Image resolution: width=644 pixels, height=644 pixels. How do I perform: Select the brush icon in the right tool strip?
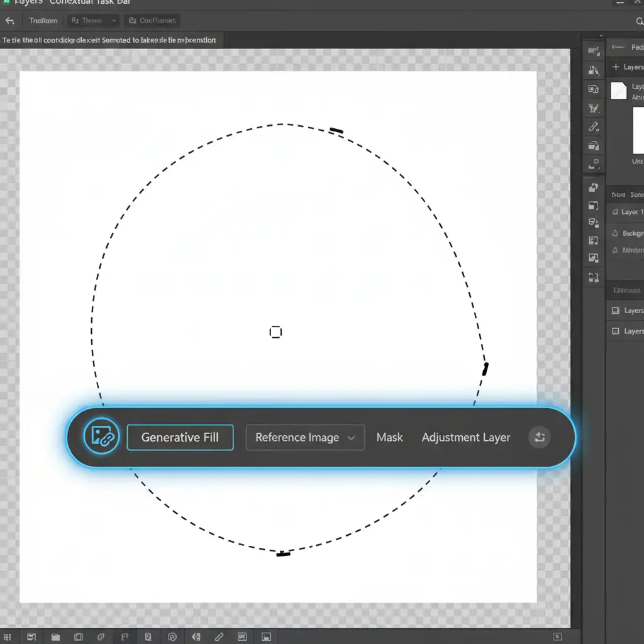(593, 127)
